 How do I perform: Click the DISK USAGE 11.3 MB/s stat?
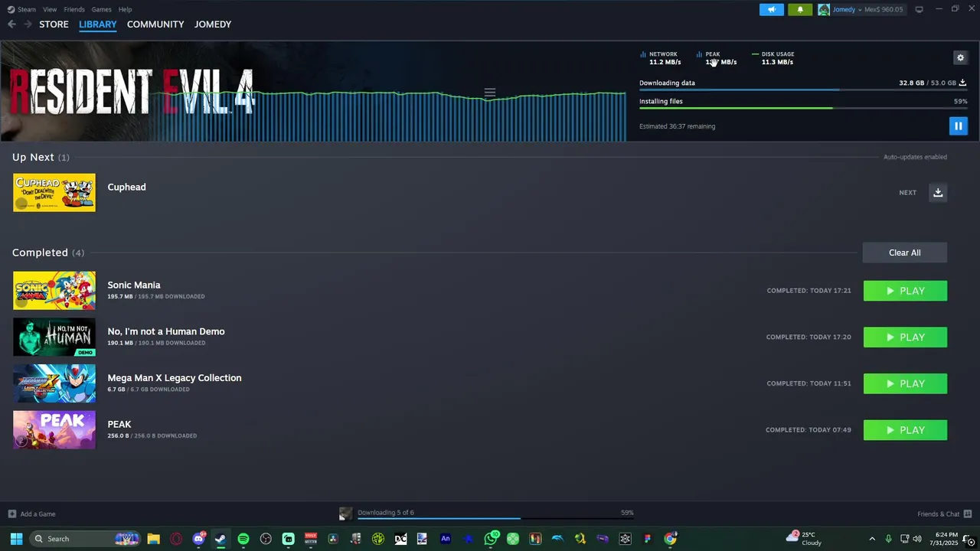click(773, 58)
